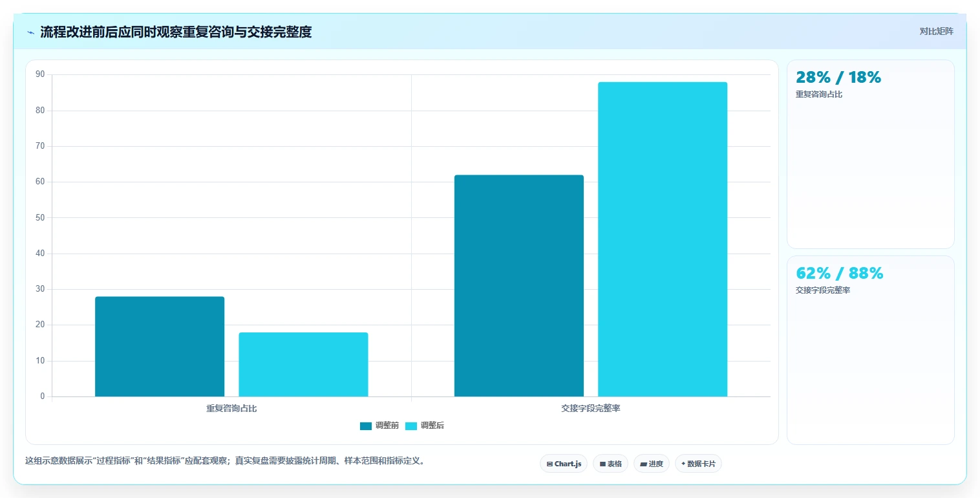
Task: Click the dark 调整前 legend color box
Action: tap(366, 426)
